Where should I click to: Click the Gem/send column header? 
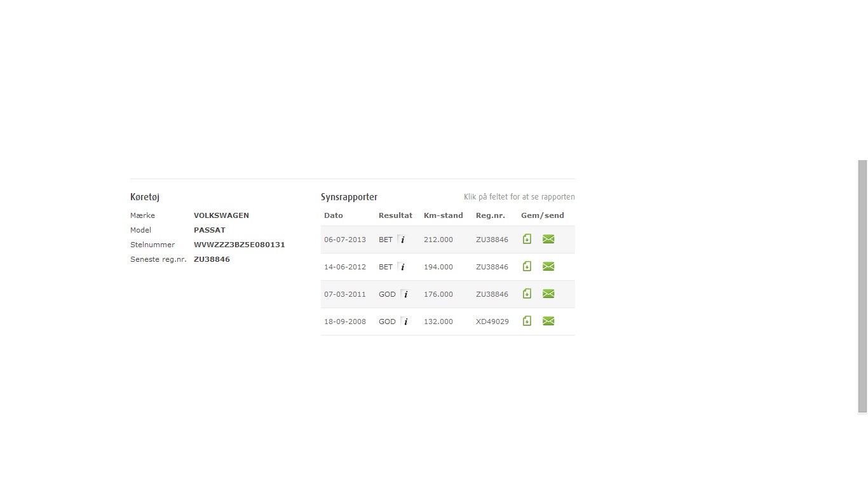pyautogui.click(x=543, y=215)
